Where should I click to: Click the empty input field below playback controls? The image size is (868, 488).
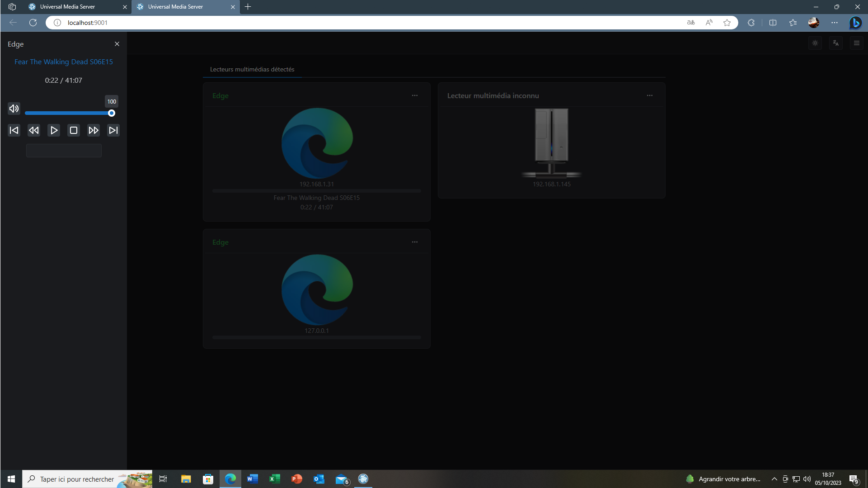coord(63,150)
